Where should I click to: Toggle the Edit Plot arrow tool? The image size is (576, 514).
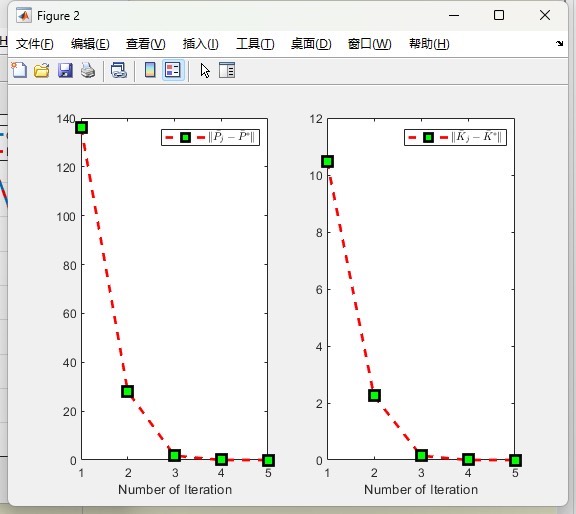pyautogui.click(x=205, y=70)
